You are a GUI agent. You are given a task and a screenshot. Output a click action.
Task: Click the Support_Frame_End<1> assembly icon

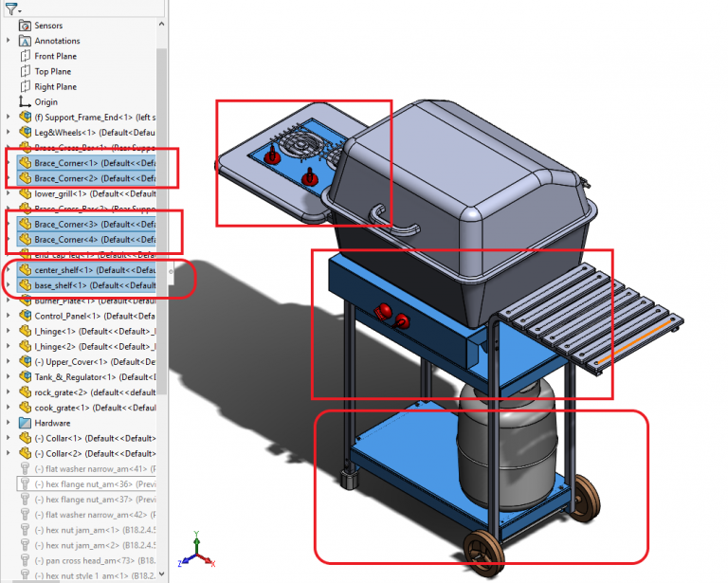point(26,117)
